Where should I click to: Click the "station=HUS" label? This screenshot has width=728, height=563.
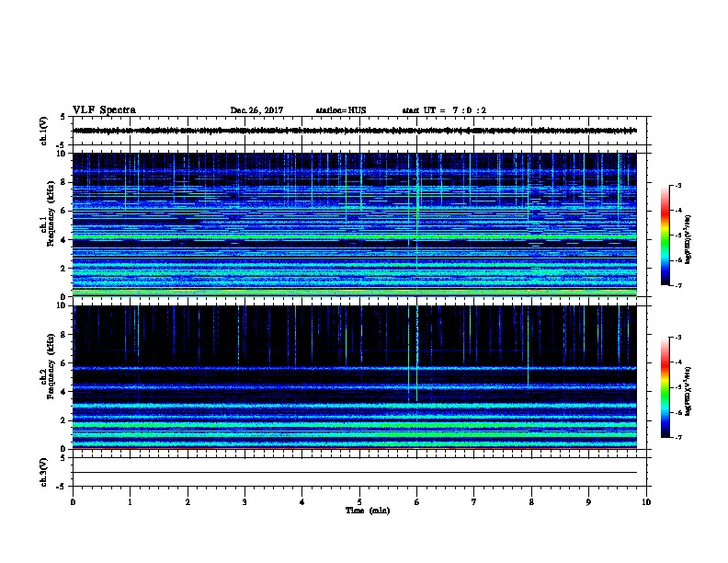(x=341, y=110)
